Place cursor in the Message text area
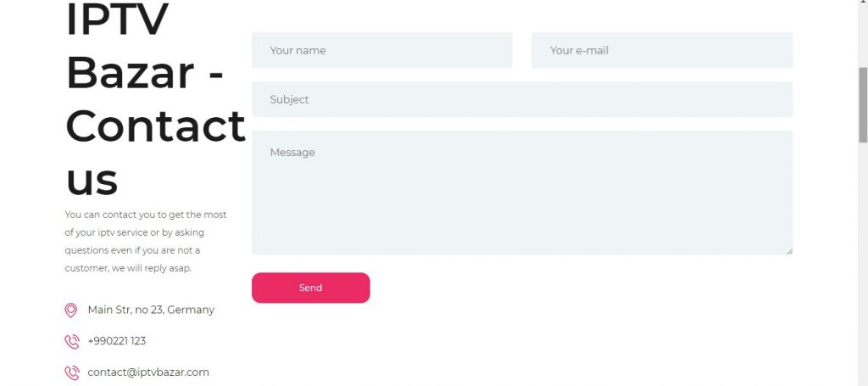 pos(522,193)
